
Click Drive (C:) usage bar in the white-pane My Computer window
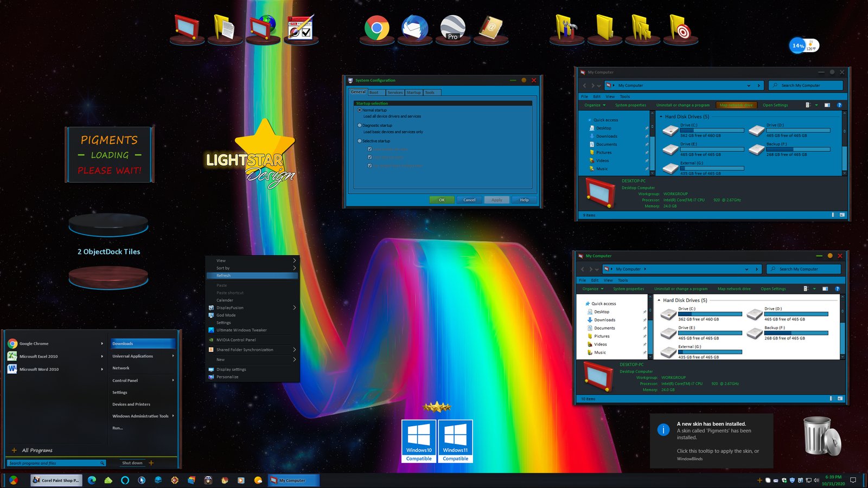tap(710, 314)
